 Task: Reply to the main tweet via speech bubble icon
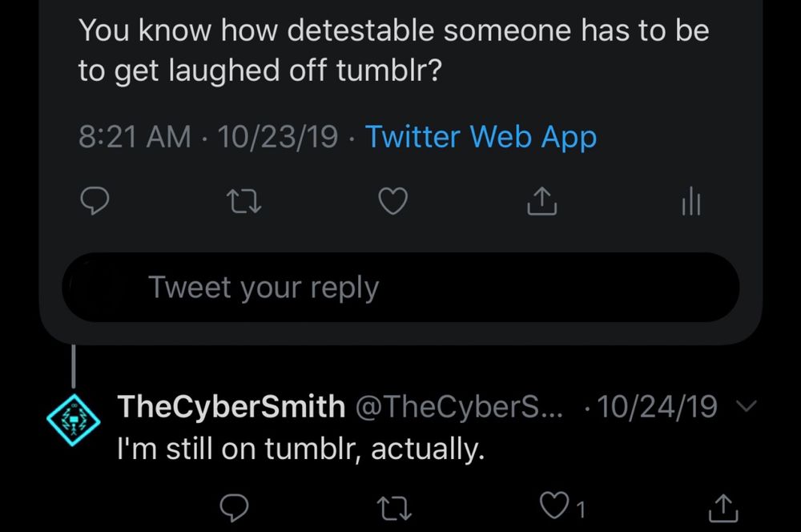(95, 203)
